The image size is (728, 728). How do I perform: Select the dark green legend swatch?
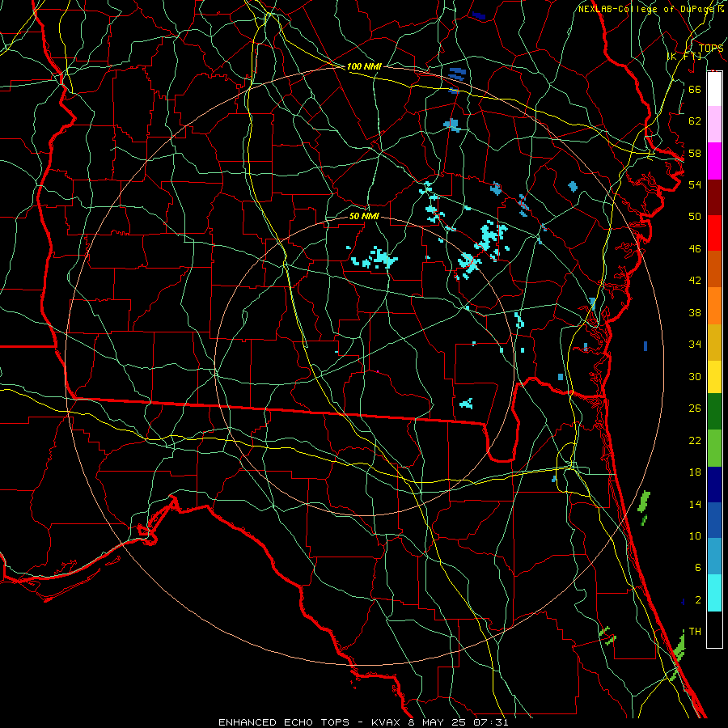tap(714, 412)
